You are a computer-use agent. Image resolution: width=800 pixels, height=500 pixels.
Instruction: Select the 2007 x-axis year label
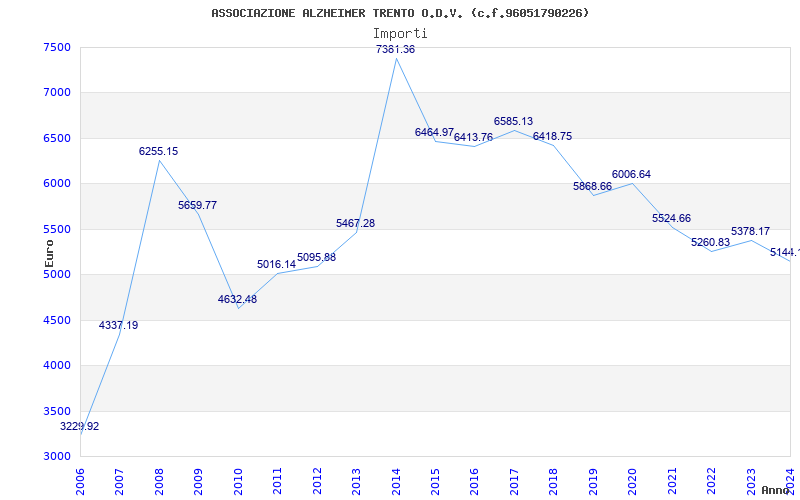(x=119, y=482)
